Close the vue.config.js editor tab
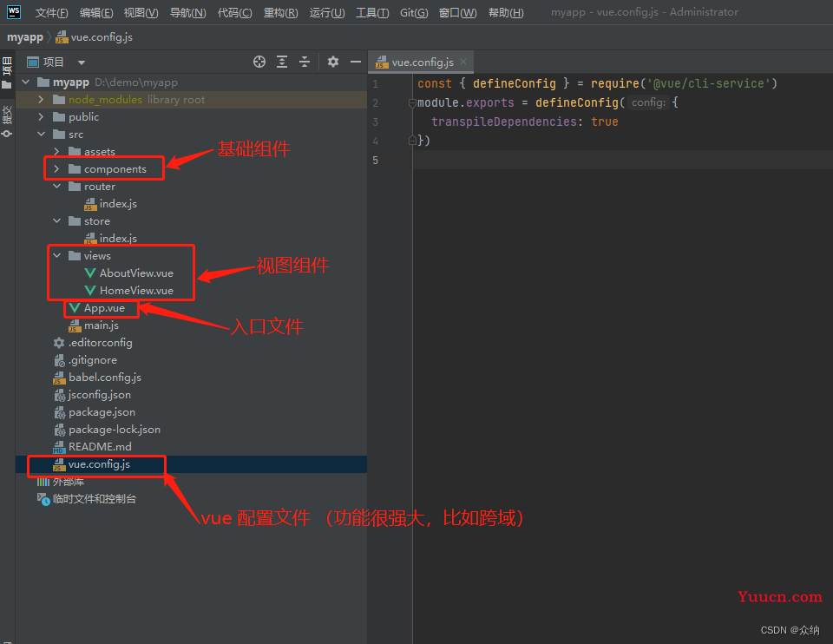This screenshot has height=644, width=833. (463, 62)
